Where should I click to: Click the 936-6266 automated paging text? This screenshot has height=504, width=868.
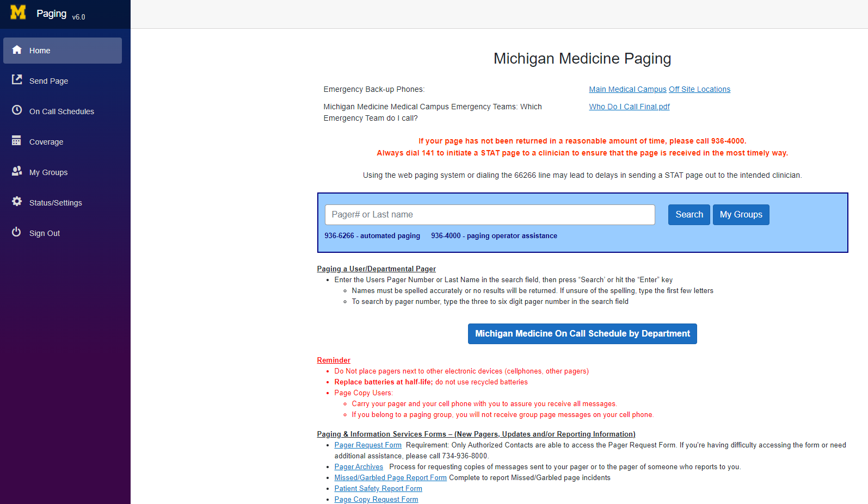click(x=372, y=236)
